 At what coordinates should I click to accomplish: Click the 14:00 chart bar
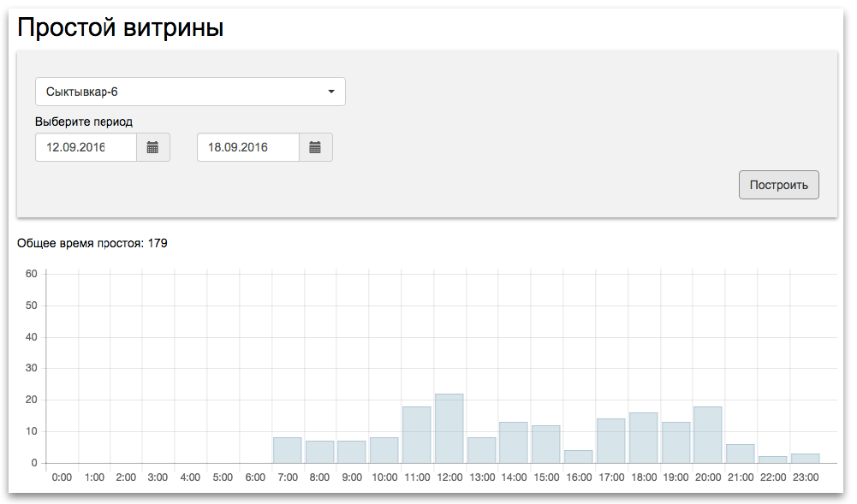pyautogui.click(x=514, y=443)
